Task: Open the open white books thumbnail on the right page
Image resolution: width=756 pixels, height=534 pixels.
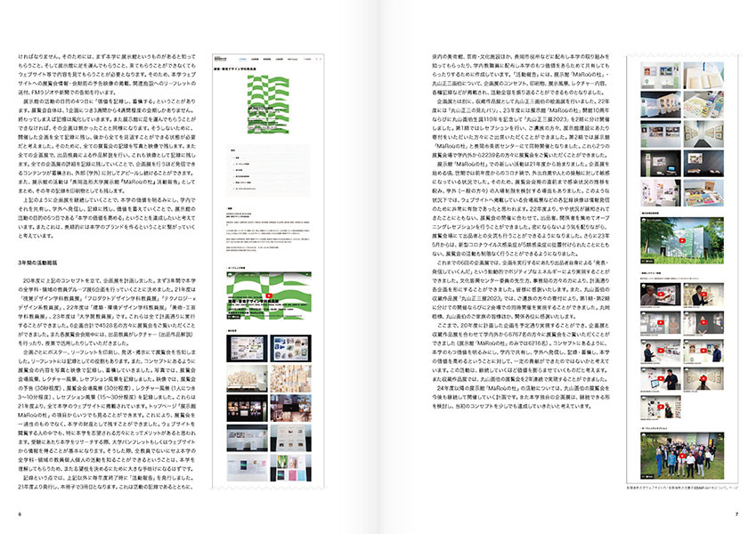Action: click(703, 75)
